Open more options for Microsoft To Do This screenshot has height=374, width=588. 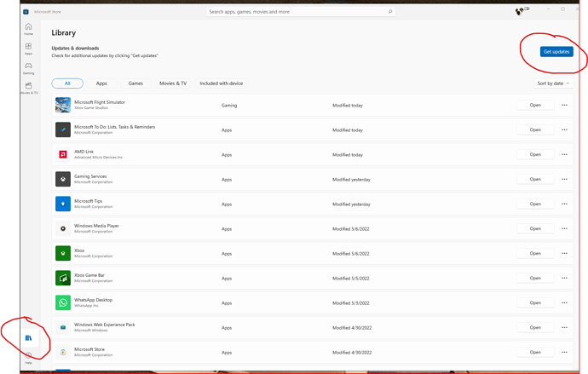[x=564, y=130]
